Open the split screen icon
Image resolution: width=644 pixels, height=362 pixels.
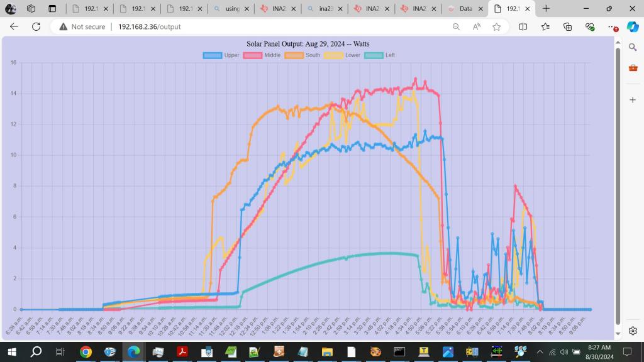(523, 27)
